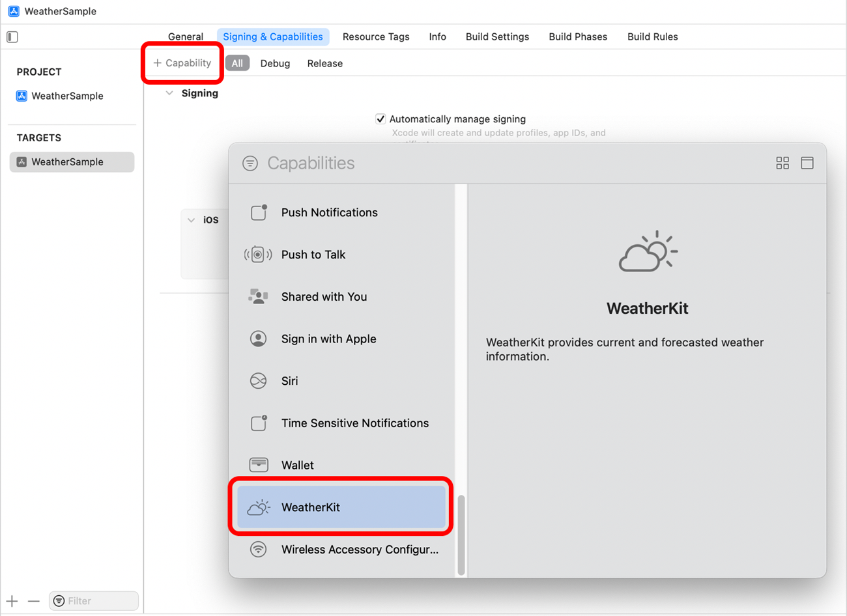847x616 pixels.
Task: Switch Capabilities library to grid view
Action: pyautogui.click(x=782, y=163)
